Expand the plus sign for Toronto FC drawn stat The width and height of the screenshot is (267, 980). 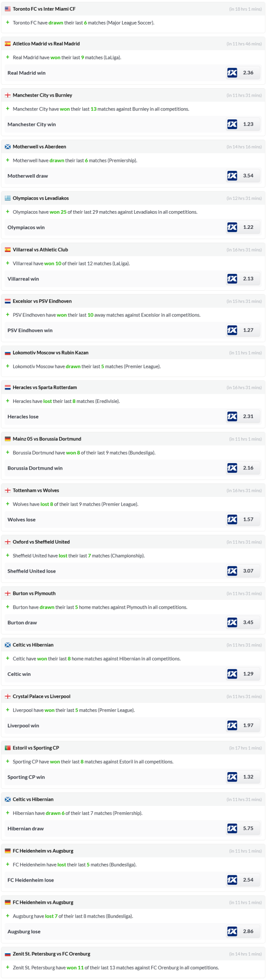(x=8, y=23)
